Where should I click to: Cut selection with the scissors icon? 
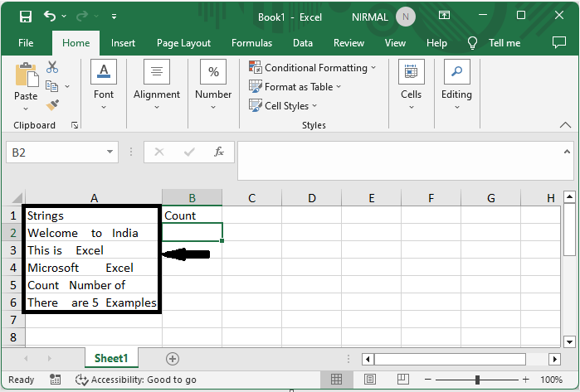pos(52,67)
